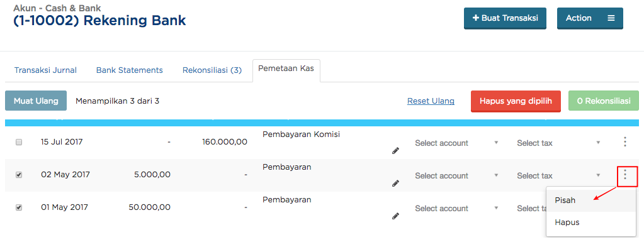
Task: Click the Pembayaran Komisi description text
Action: [x=301, y=134]
